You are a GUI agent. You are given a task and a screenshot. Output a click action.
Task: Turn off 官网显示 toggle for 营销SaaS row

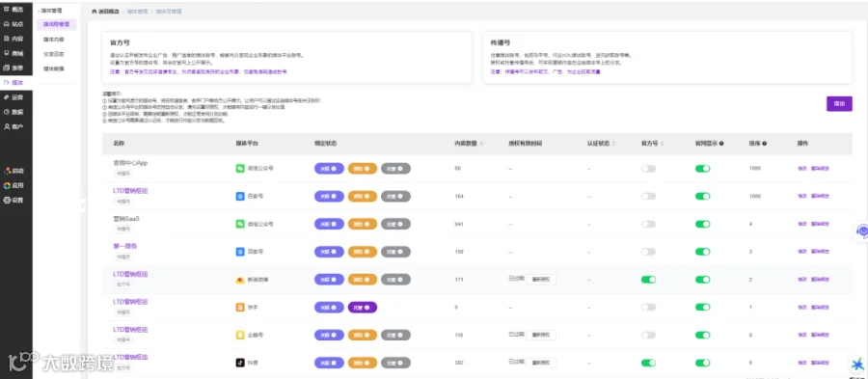[702, 224]
